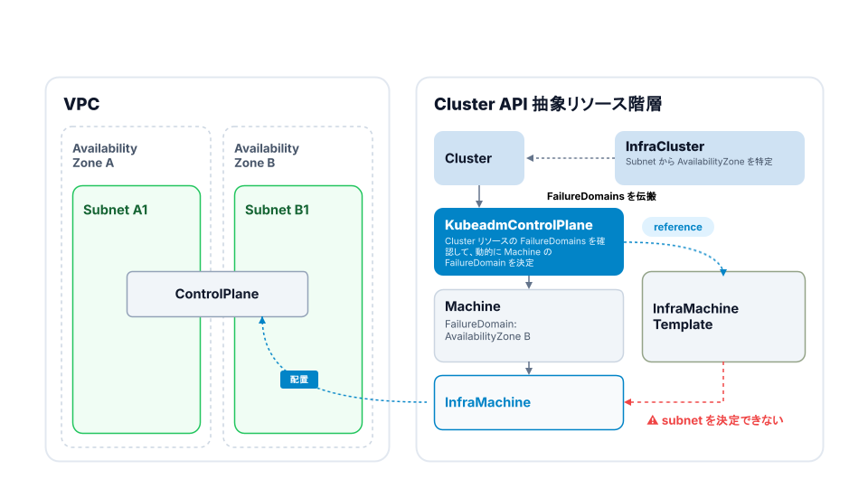Click the FailureDomains を伝搬 label
The height and width of the screenshot is (488, 868).
601,196
